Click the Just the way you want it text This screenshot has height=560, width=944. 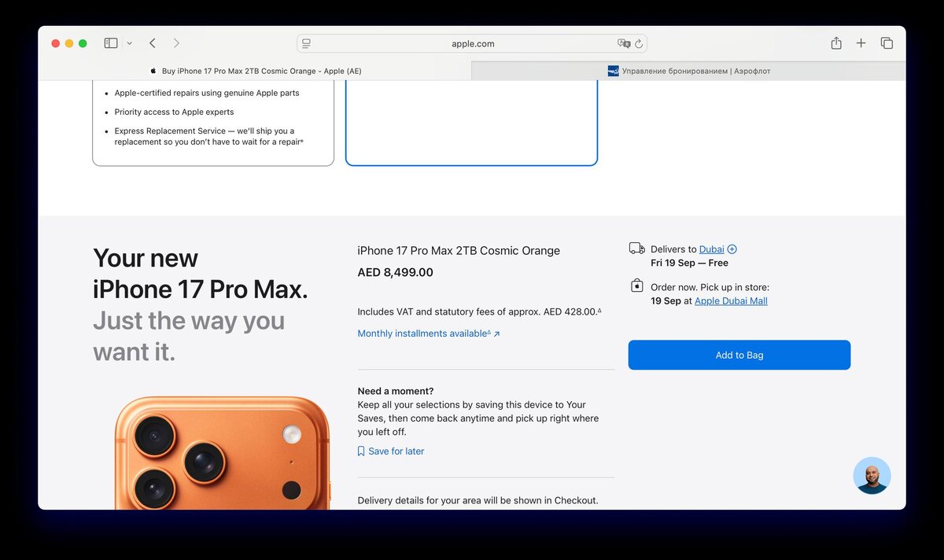coord(189,337)
